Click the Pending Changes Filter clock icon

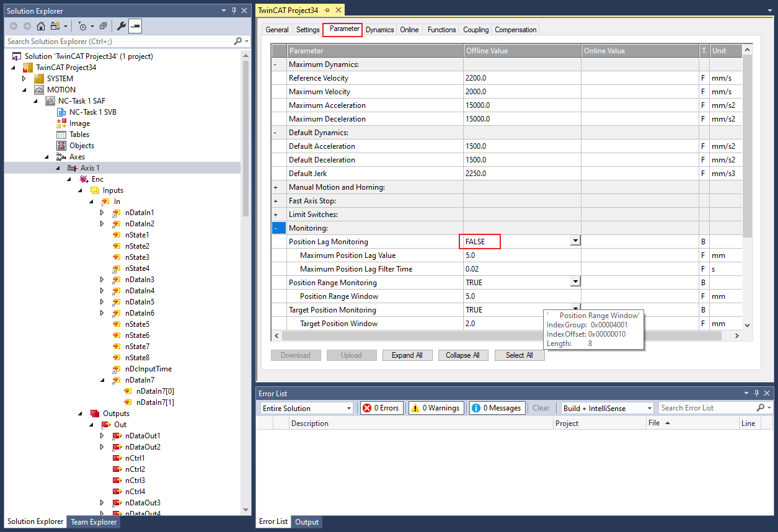coord(82,26)
